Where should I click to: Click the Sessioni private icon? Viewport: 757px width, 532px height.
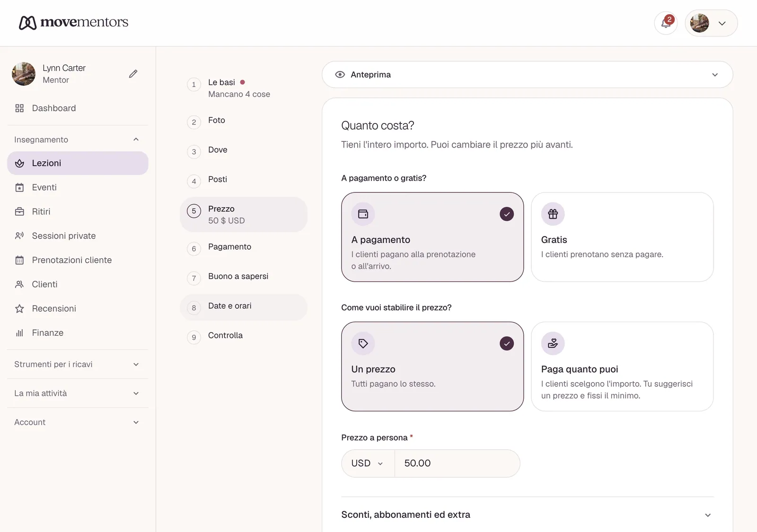19,236
